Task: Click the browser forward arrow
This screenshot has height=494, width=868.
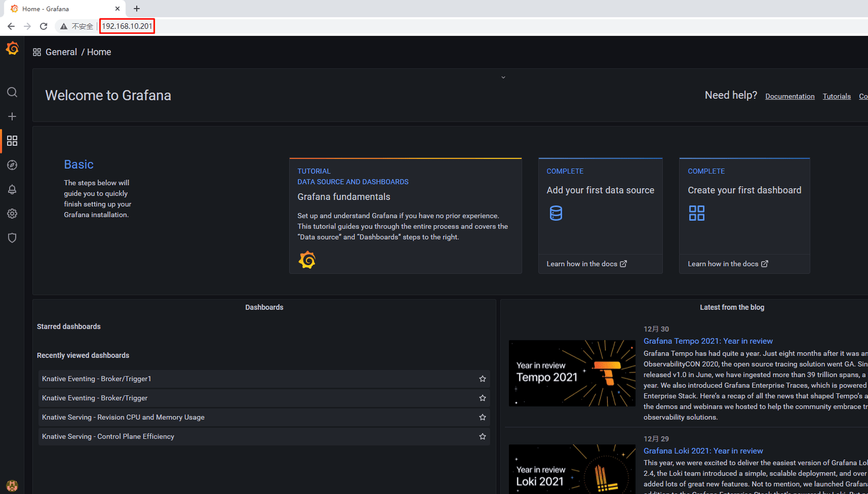Action: 27,26
